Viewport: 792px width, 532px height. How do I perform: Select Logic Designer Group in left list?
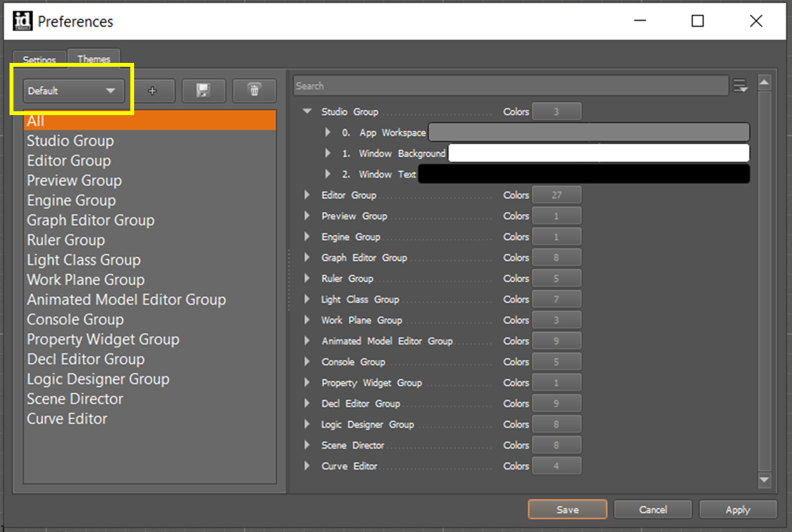(150, 379)
